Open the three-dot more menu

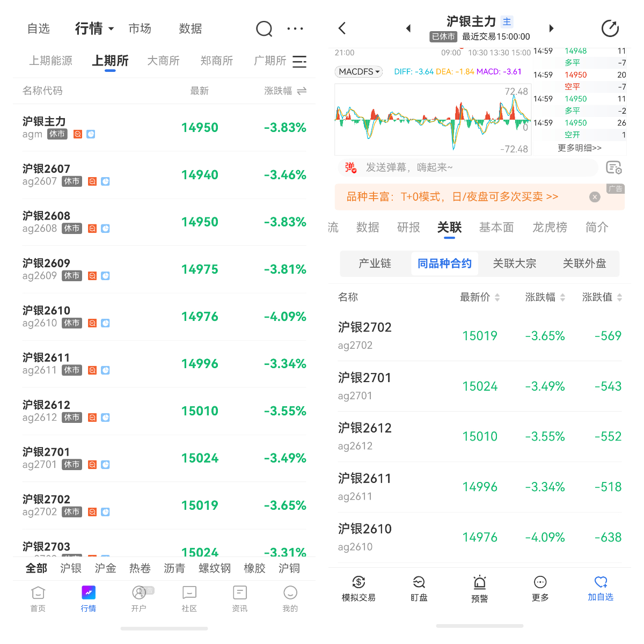point(295,28)
